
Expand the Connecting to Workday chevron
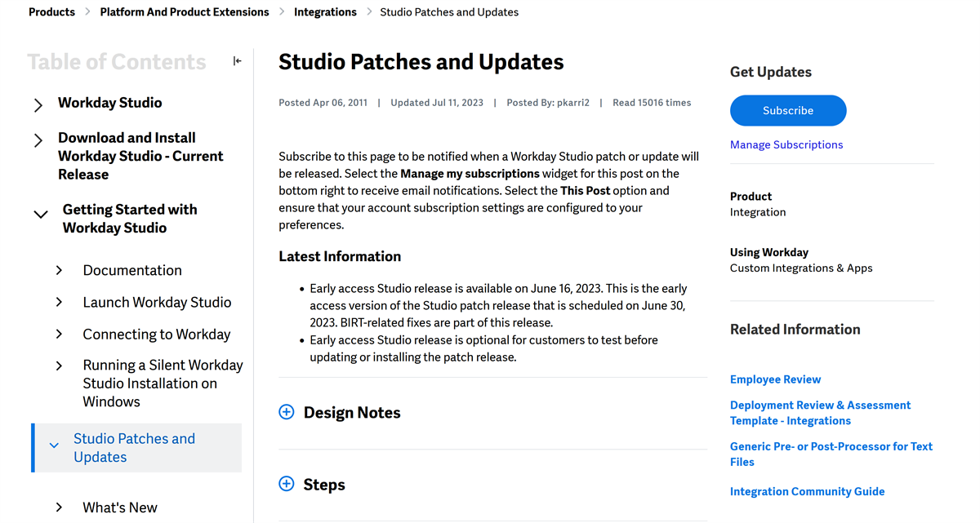tap(59, 334)
